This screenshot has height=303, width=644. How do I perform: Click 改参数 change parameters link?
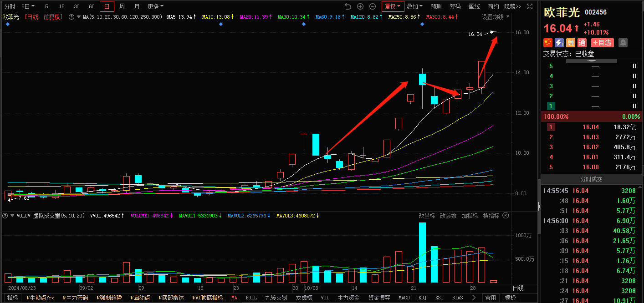[448, 216]
